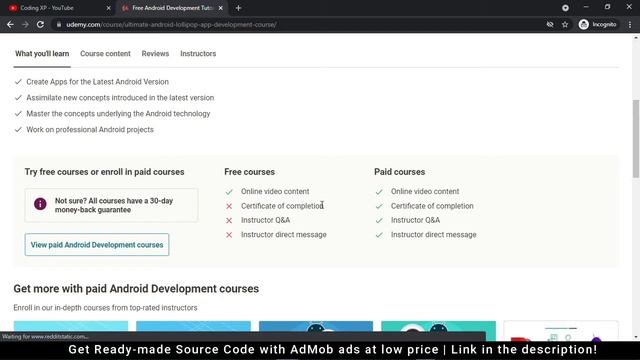Screen dimensions: 640x360
Task: Click red X beside free Instructor direct message
Action: [x=229, y=235]
